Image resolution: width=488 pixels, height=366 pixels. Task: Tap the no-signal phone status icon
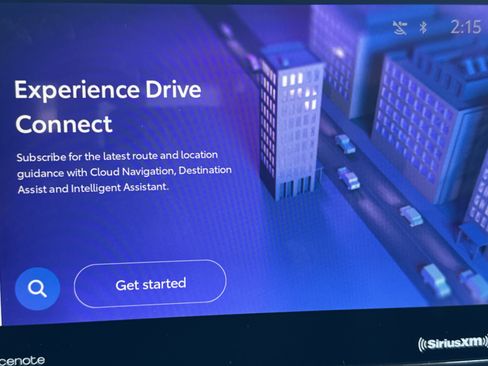(400, 28)
